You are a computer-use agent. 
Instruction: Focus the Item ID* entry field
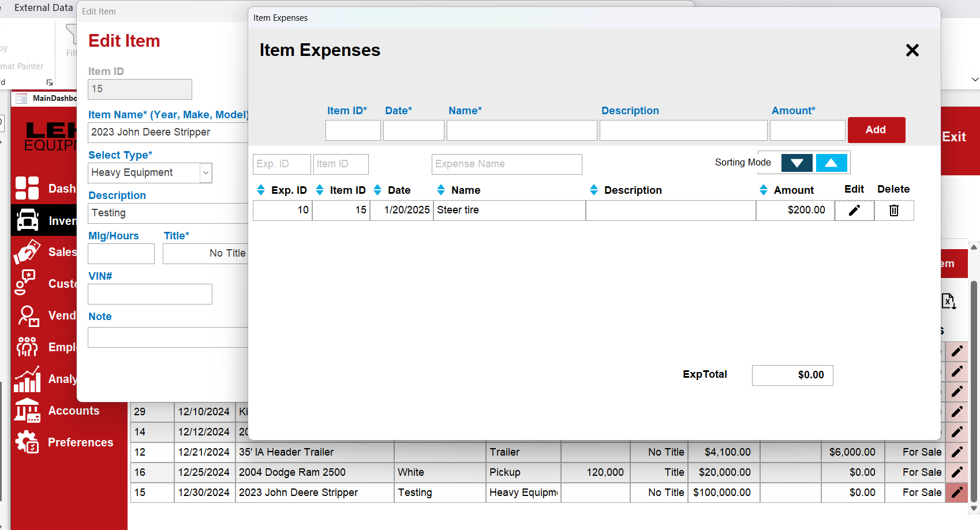coord(353,130)
